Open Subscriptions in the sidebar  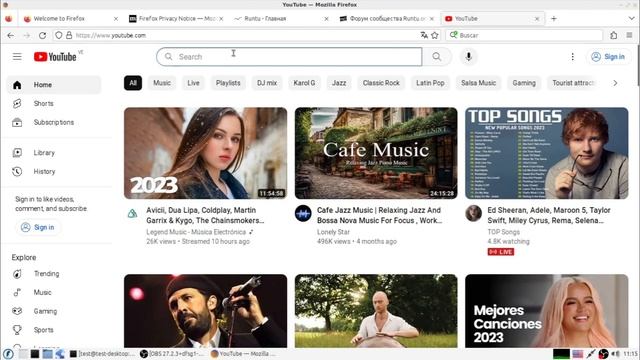coord(54,122)
